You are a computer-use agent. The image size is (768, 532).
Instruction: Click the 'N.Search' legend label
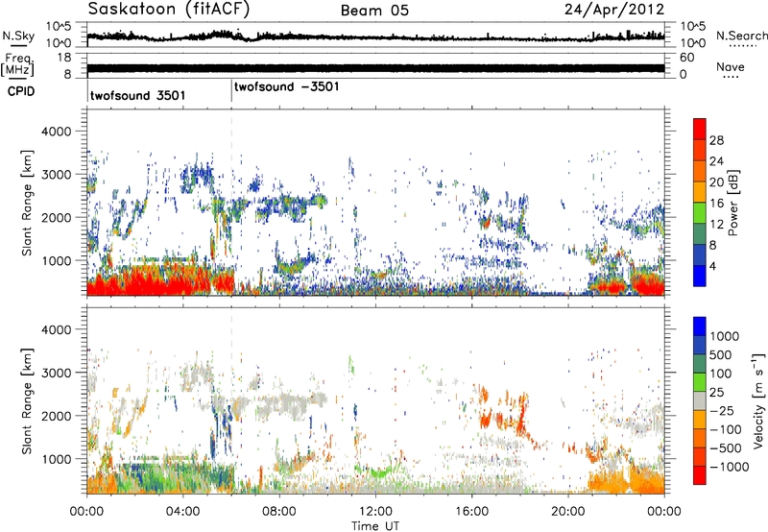coord(741,36)
